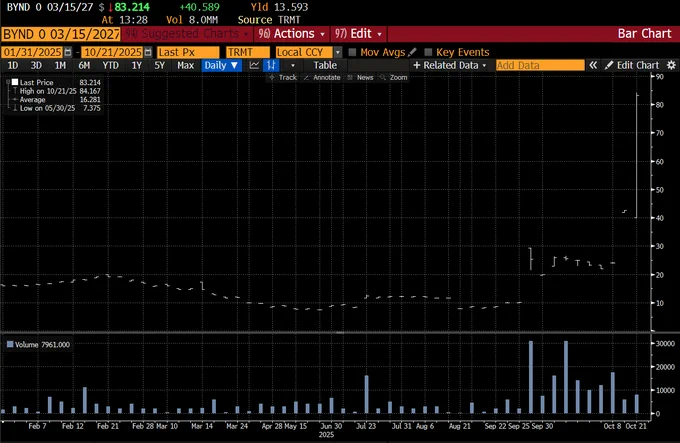Viewport: 680px width, 443px height.
Task: Click the start date field 01/31/2025
Action: tap(32, 52)
